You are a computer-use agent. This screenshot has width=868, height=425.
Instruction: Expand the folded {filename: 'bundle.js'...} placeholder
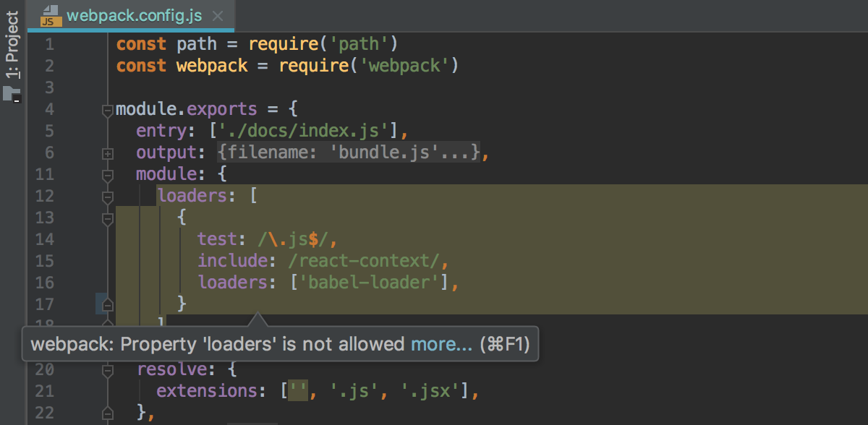point(349,153)
